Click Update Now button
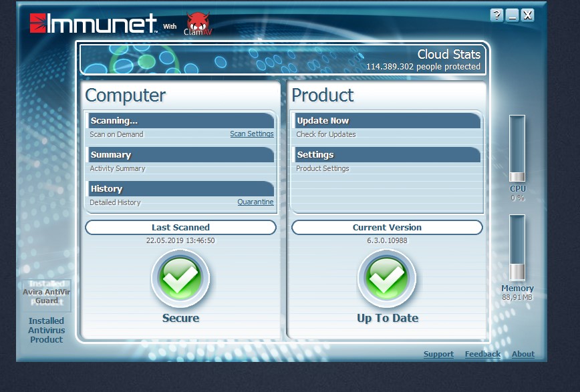The width and height of the screenshot is (580, 392). [x=388, y=121]
